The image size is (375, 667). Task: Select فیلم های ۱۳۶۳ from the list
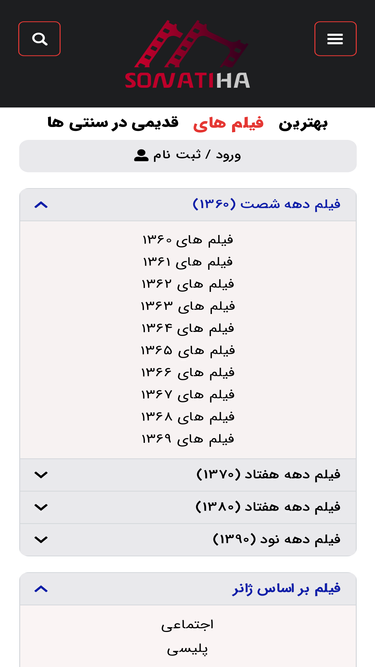tap(188, 306)
